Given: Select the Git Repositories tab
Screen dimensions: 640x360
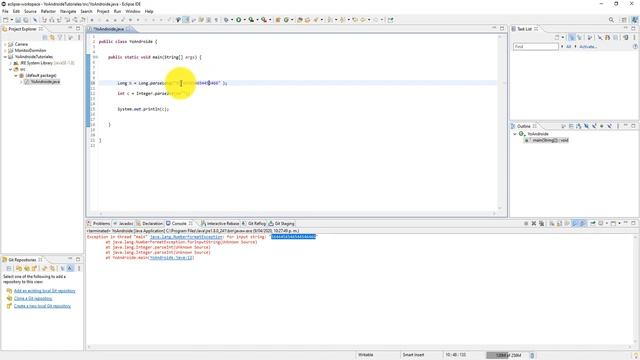Looking at the screenshot, I should (x=22, y=260).
